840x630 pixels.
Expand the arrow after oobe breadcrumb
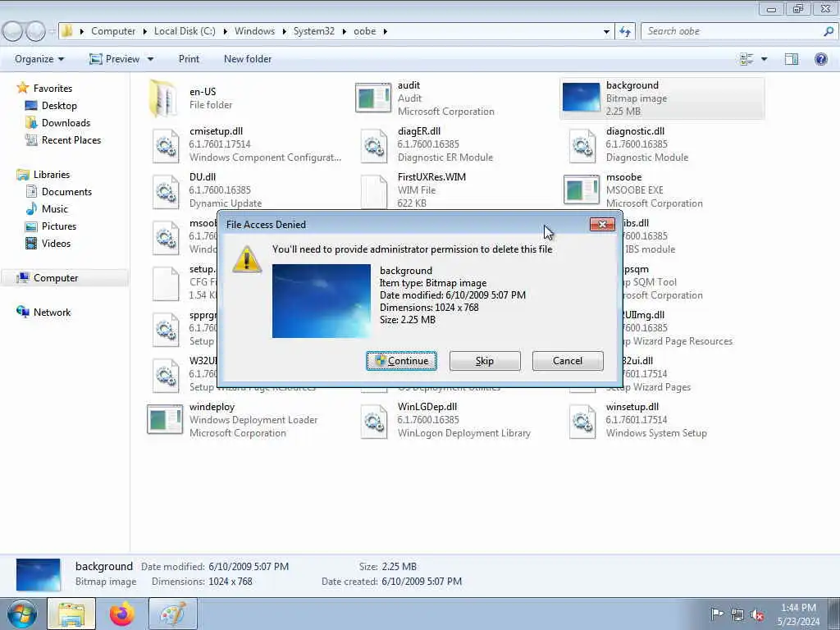[x=386, y=31]
